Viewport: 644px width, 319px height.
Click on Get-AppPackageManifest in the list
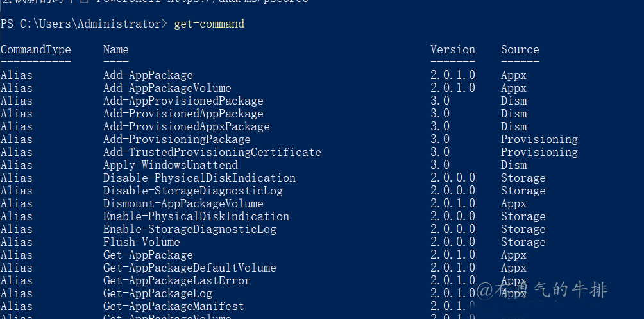point(173,306)
